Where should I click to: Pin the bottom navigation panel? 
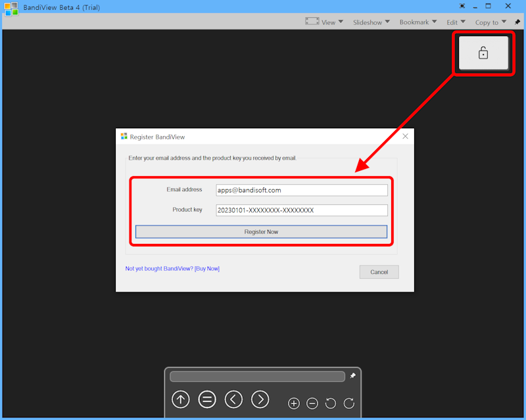[x=353, y=376]
